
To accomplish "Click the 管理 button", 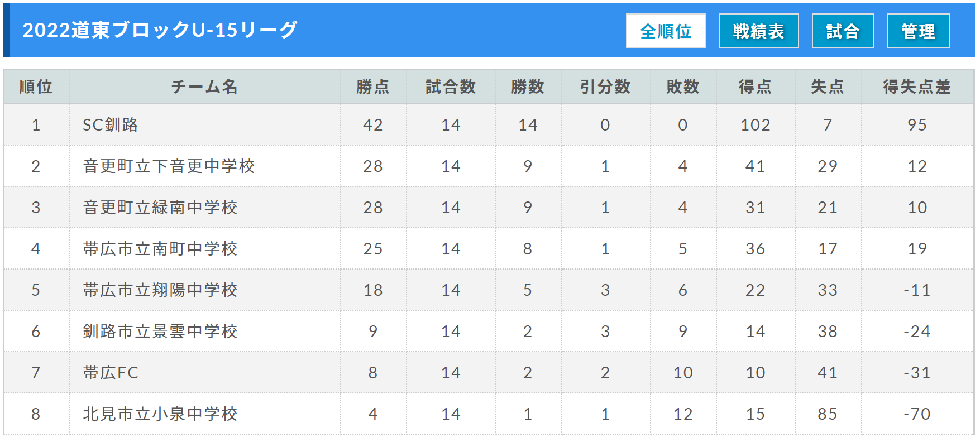I will (918, 31).
